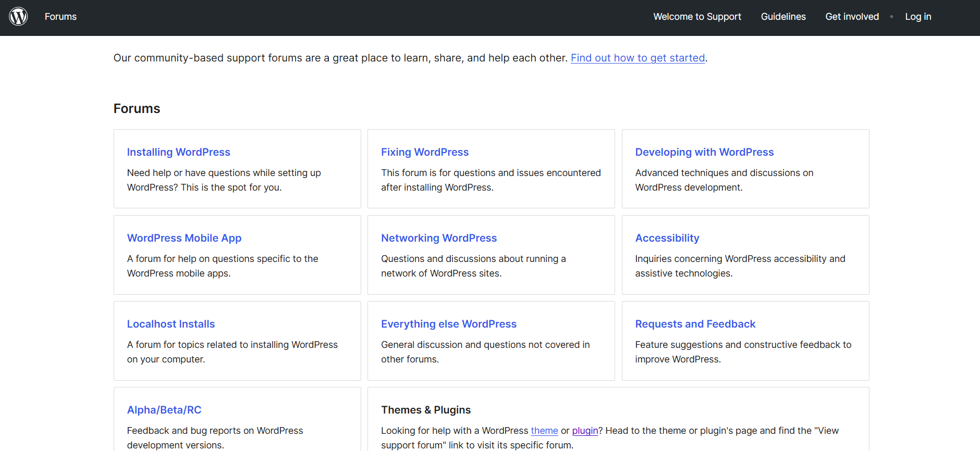
Task: Open the Requests and Feedback forum
Action: coord(695,324)
